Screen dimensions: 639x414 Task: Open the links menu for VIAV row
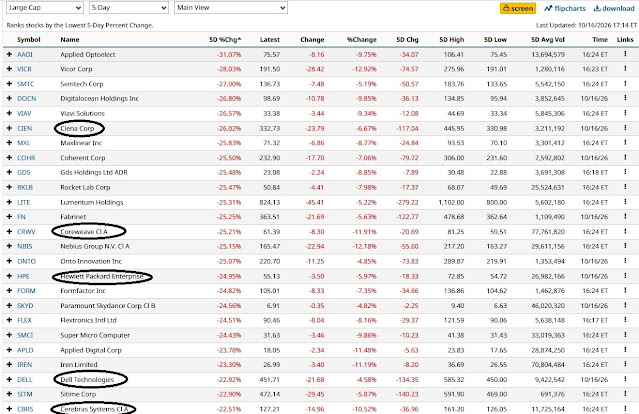(625, 113)
